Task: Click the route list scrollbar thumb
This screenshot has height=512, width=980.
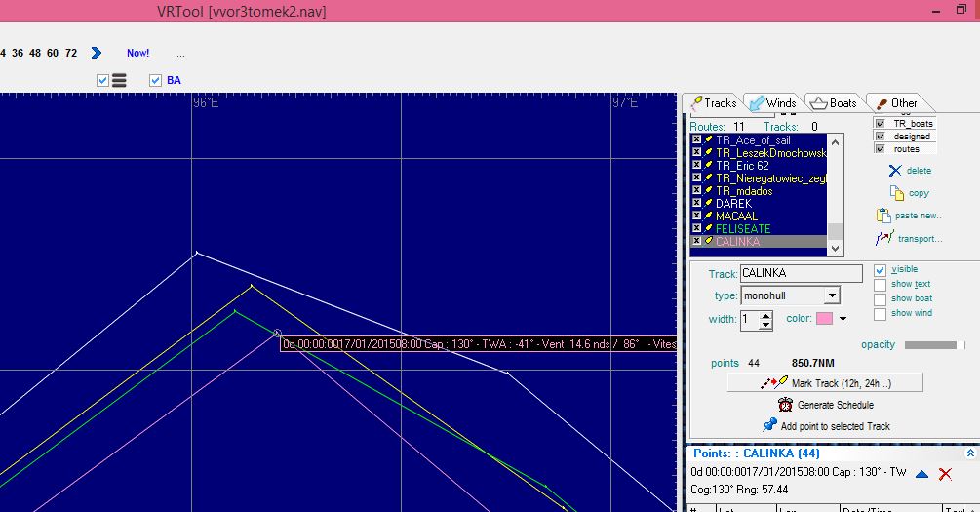Action: pyautogui.click(x=835, y=231)
